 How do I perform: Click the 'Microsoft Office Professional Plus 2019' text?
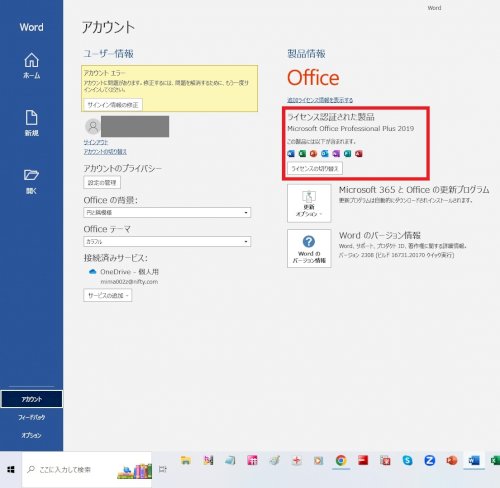coord(350,128)
